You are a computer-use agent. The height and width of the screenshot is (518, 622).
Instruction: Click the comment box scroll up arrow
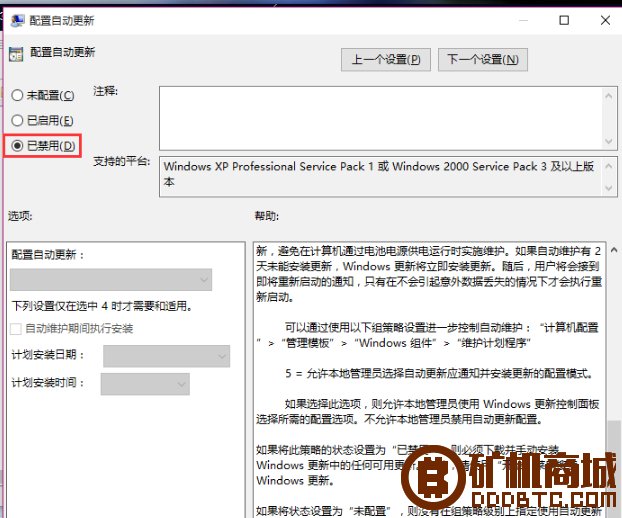pos(609,96)
